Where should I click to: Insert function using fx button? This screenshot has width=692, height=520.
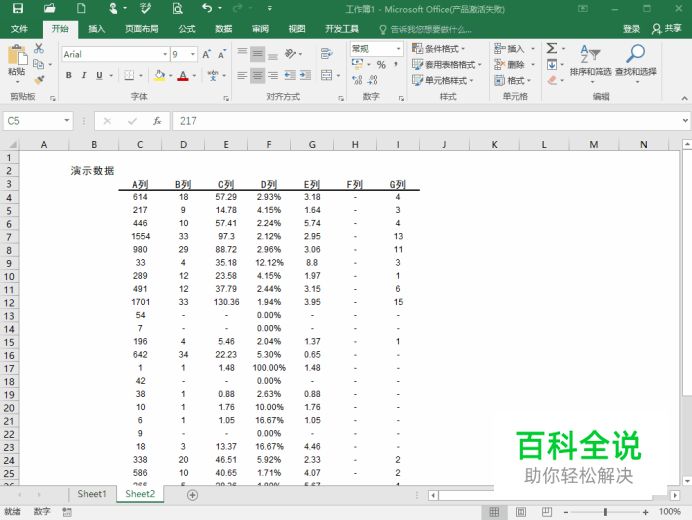(157, 121)
